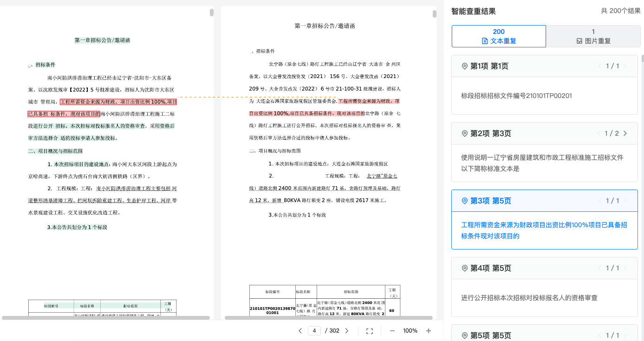644x341 pixels.
Task: Next match arrow in 第5项 card
Action: point(625,335)
